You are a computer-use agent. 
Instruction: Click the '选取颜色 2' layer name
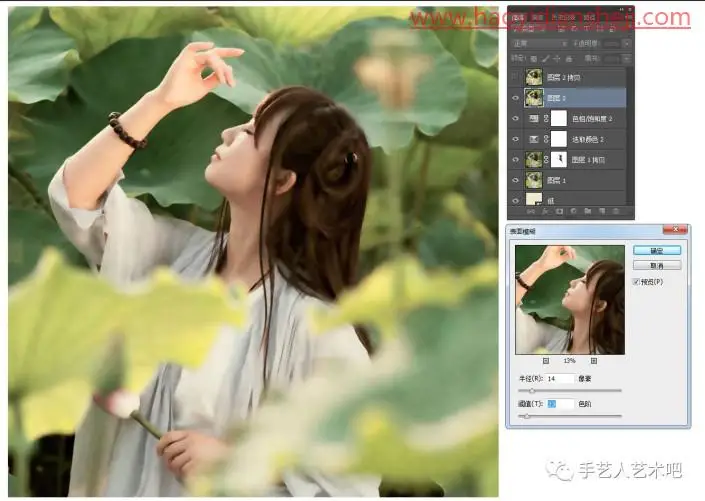tap(588, 139)
